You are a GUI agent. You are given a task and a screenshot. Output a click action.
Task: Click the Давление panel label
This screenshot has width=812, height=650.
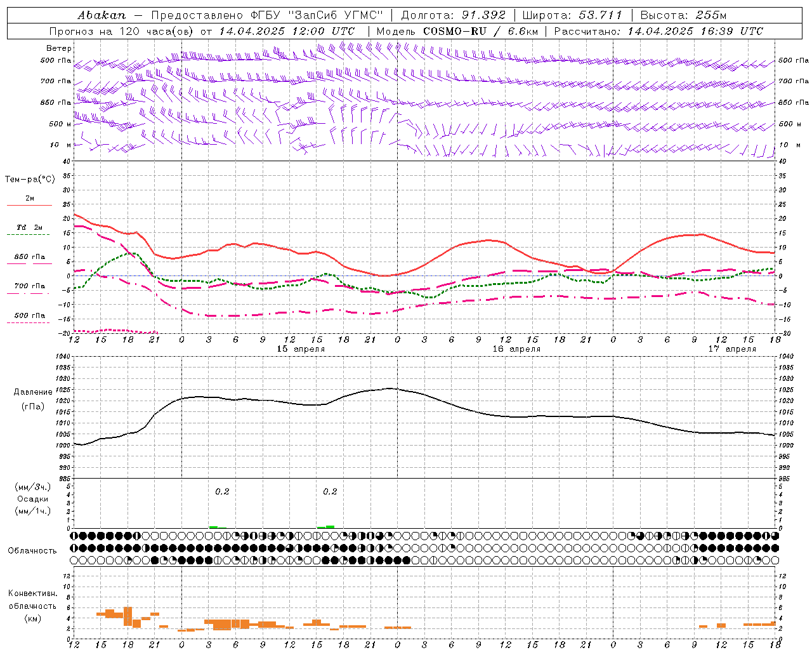33,392
